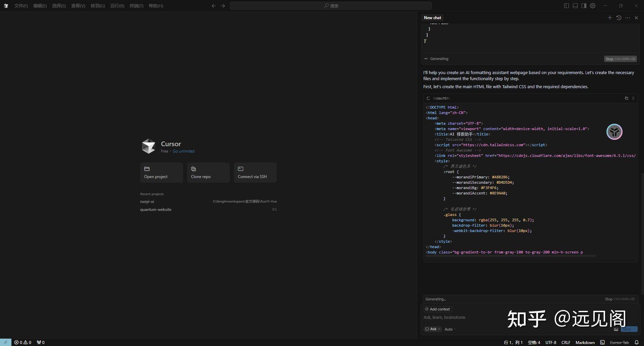Open Cursor settings gear
The image size is (644, 346).
(x=593, y=6)
